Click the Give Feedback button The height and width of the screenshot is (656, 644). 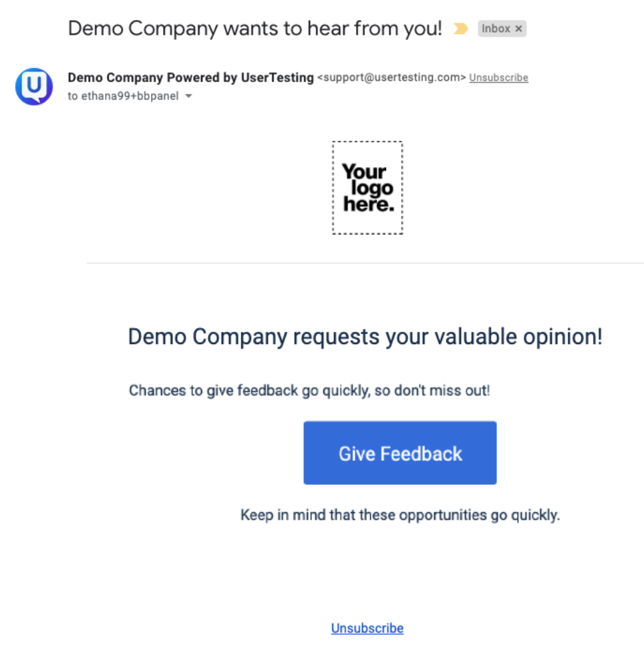[400, 453]
